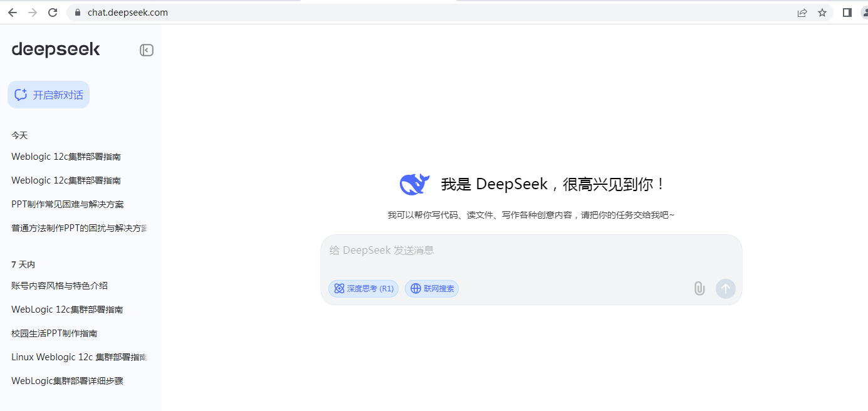The height and width of the screenshot is (411, 868).
Task: Click the greeting 我是 DeepSeek，很高兴见到你！
Action: tap(553, 184)
